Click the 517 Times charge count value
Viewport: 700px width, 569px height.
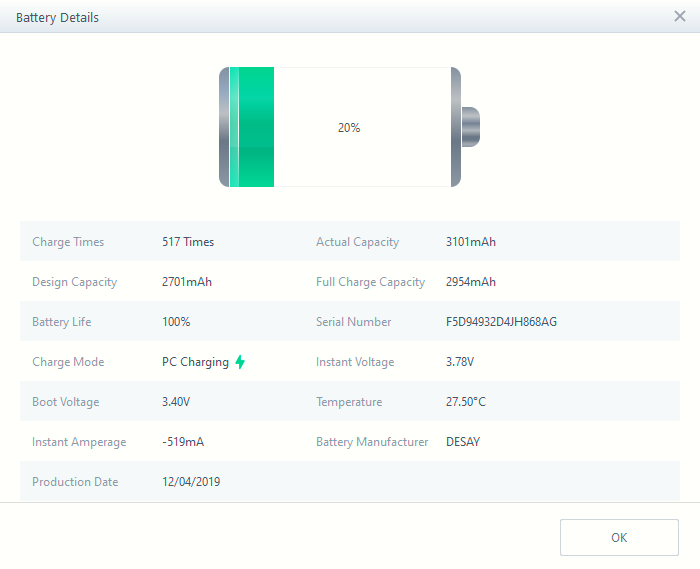pyautogui.click(x=188, y=242)
